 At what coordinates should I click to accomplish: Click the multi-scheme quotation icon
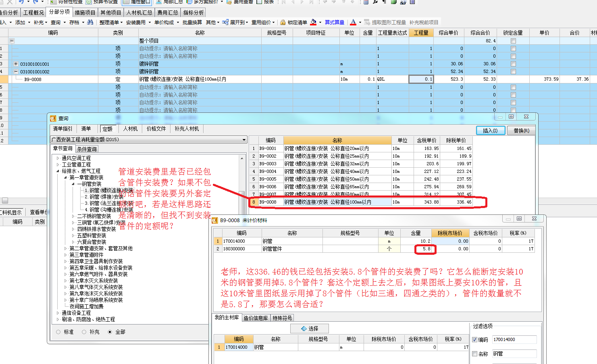(189, 2)
